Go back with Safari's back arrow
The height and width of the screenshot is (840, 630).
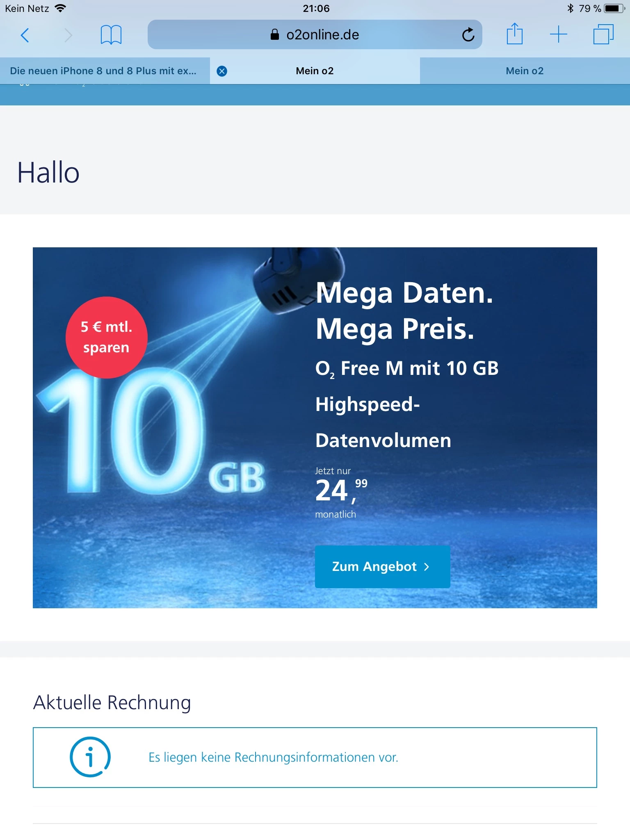(25, 35)
